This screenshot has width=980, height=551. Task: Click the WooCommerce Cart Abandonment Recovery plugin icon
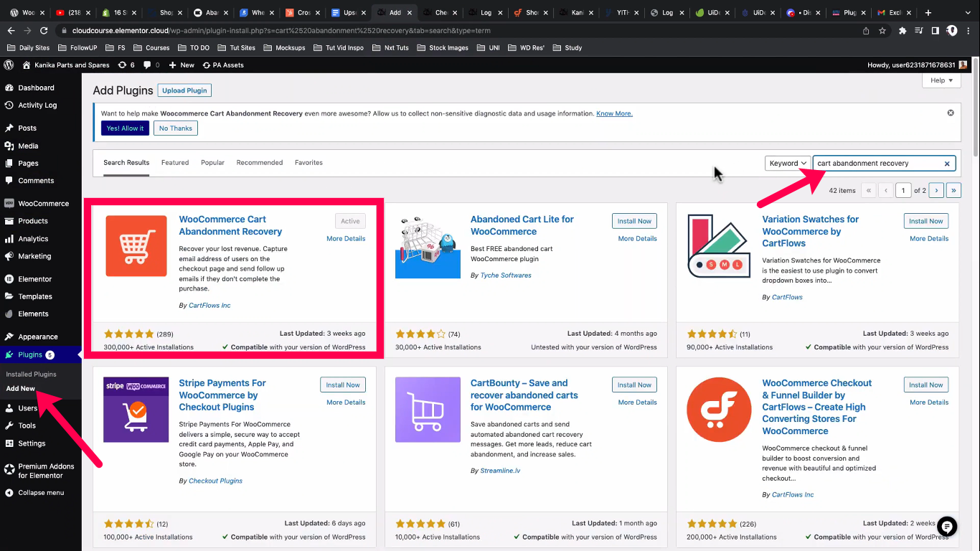tap(136, 246)
